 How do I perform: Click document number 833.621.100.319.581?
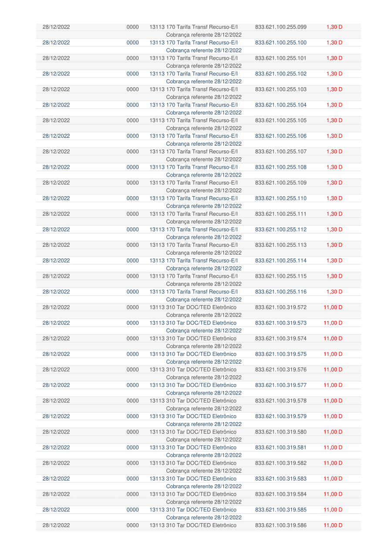[280, 447]
